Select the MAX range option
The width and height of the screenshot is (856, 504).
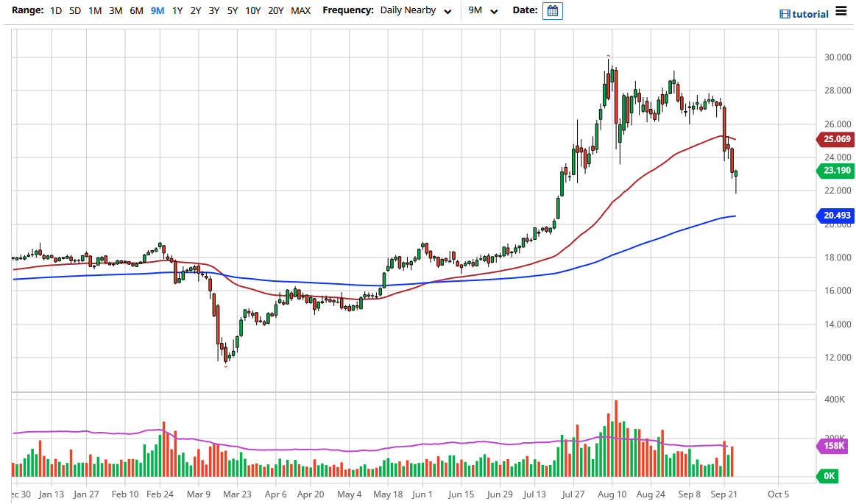300,11
